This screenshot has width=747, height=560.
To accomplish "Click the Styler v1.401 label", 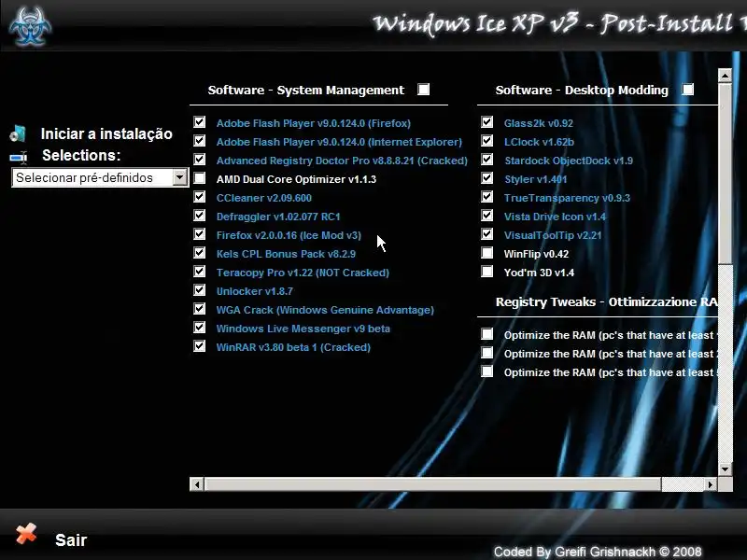I will pos(535,179).
